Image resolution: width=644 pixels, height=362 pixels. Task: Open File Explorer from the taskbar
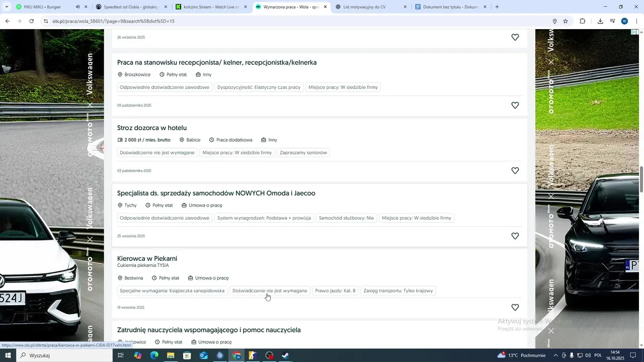pos(171,355)
